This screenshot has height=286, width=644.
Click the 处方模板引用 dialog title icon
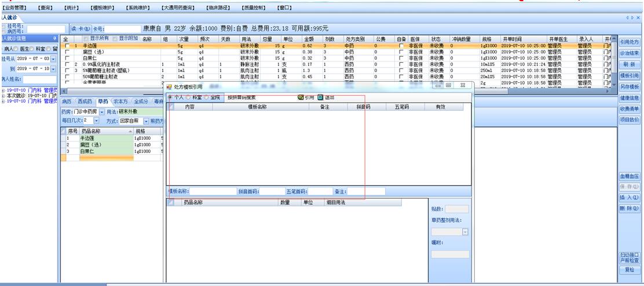169,87
